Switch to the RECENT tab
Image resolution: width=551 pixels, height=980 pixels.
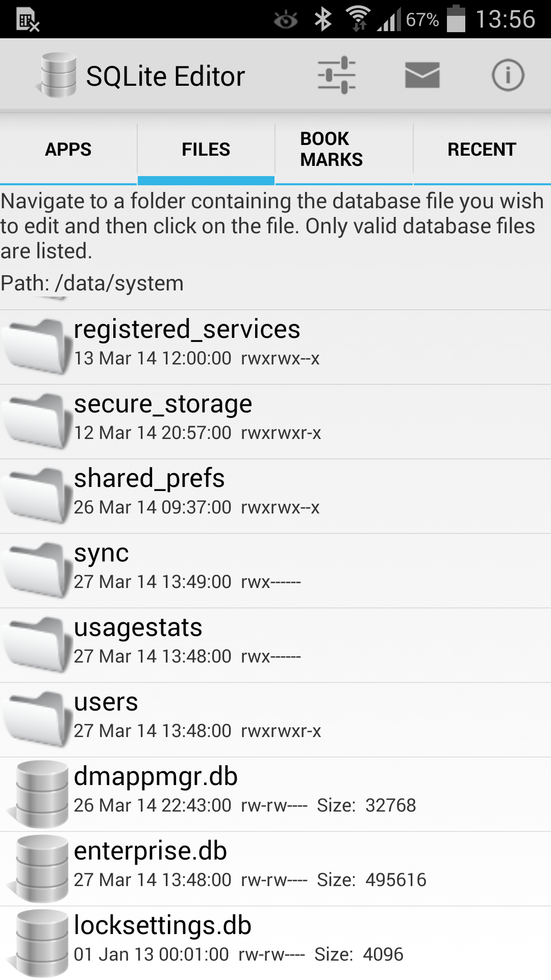pyautogui.click(x=482, y=150)
